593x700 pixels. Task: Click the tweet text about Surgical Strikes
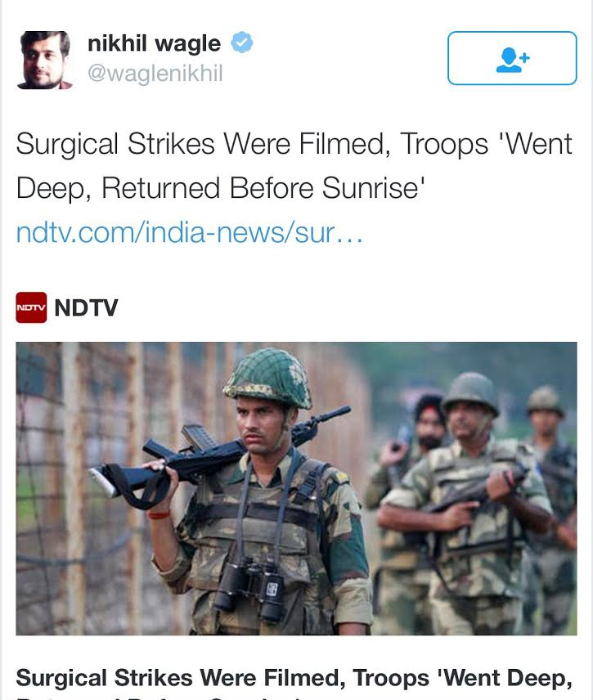(x=294, y=166)
